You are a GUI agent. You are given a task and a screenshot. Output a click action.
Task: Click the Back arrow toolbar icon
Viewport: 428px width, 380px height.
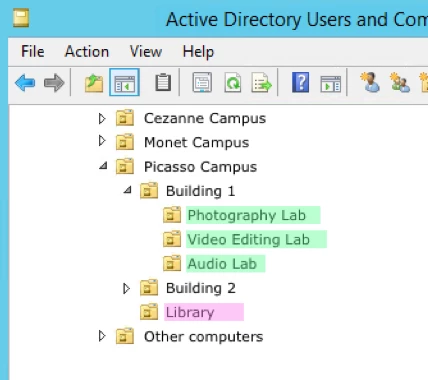tap(25, 83)
